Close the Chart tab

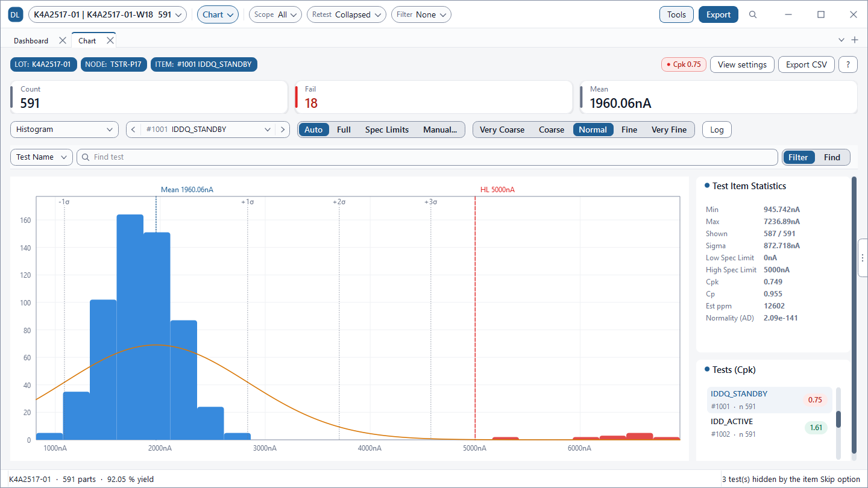click(x=110, y=41)
